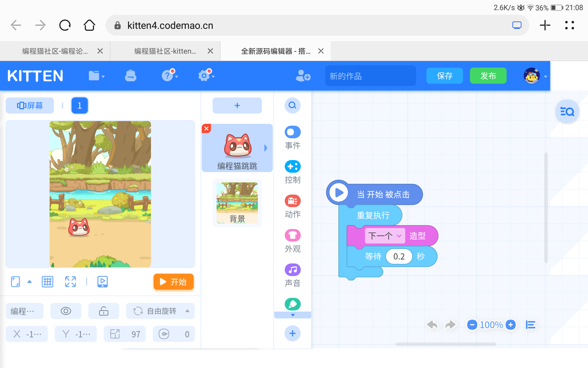Click the 保存 save button
Screen dimensions: 588x368
(x=445, y=76)
